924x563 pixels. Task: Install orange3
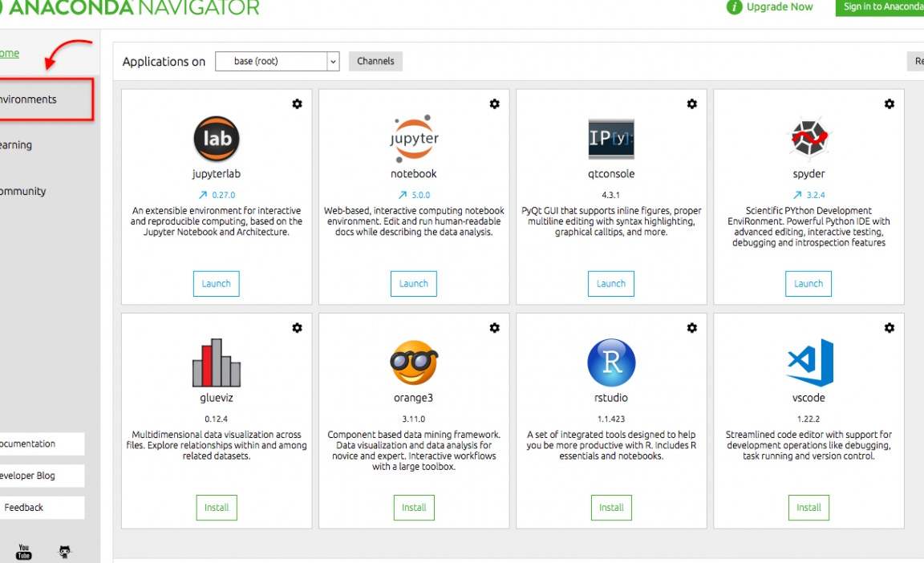click(414, 508)
